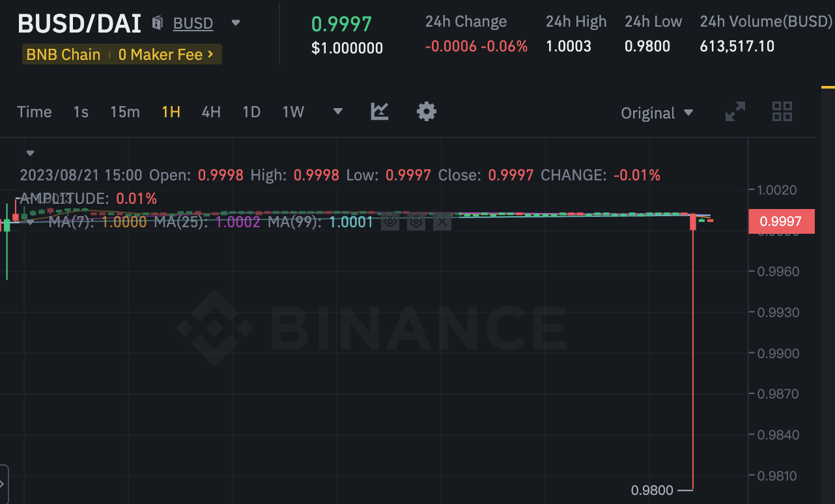
Task: Remove the MA indicator with the X icon
Action: tap(442, 221)
